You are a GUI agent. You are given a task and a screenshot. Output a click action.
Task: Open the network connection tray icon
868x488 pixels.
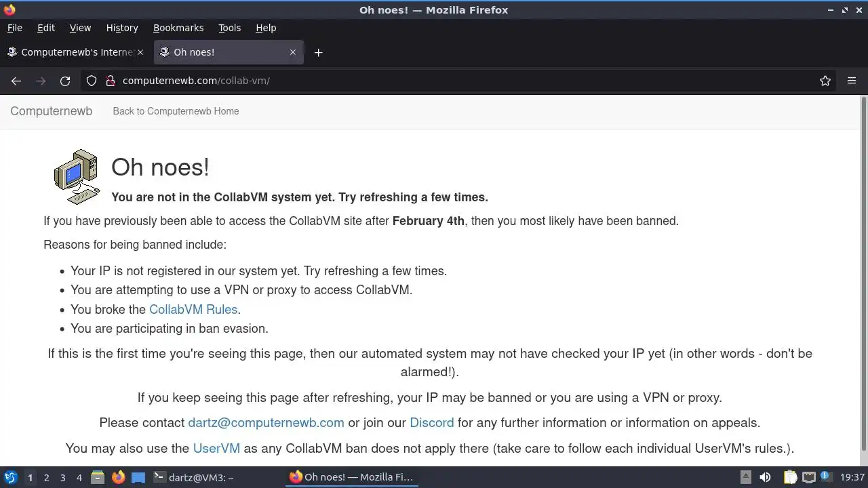point(808,477)
